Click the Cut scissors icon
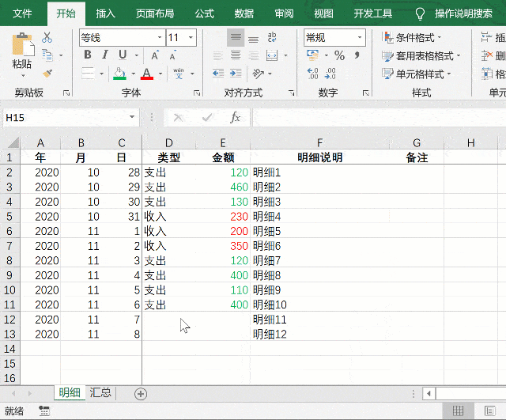Image resolution: width=506 pixels, height=420 pixels. click(47, 37)
